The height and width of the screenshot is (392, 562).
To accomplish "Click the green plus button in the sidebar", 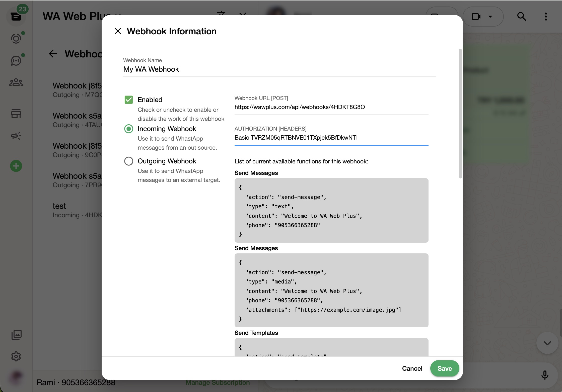I will (x=16, y=166).
